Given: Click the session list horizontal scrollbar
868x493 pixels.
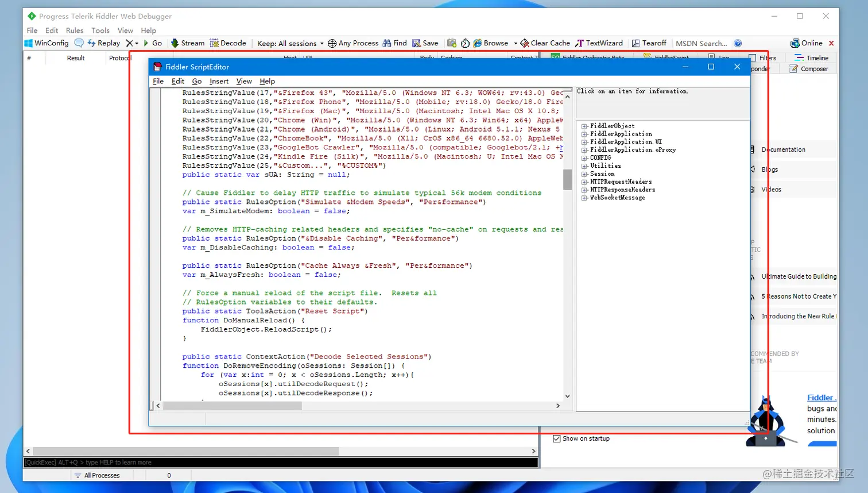Looking at the screenshot, I should [185, 451].
